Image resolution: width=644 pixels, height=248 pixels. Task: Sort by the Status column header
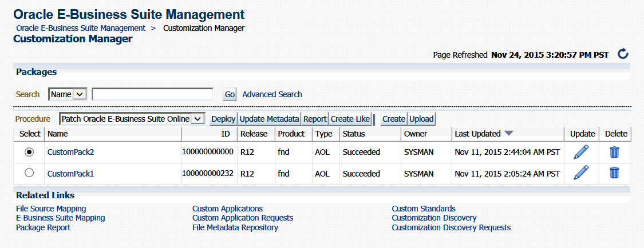coord(354,134)
